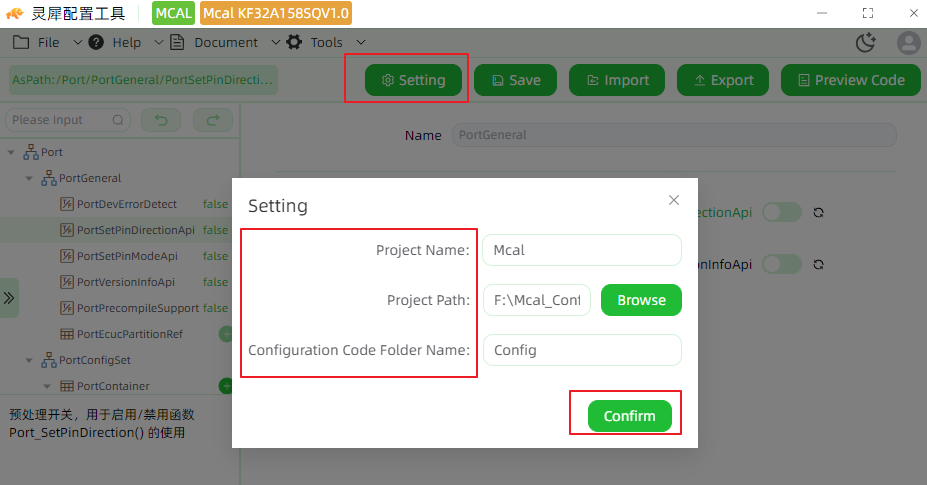The height and width of the screenshot is (485, 927).
Task: Toggle the PortVersionInfoApi switch
Action: pos(782,264)
